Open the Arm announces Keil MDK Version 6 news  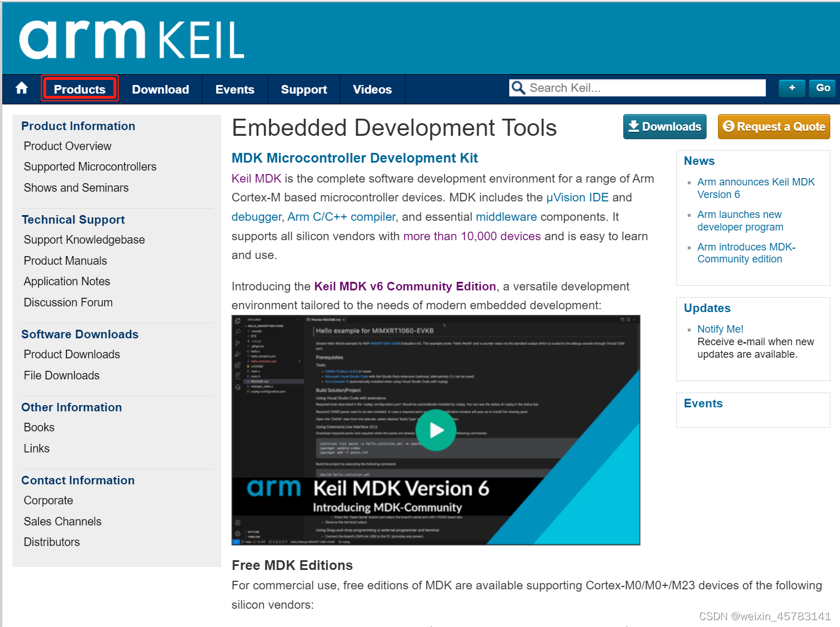[756, 188]
